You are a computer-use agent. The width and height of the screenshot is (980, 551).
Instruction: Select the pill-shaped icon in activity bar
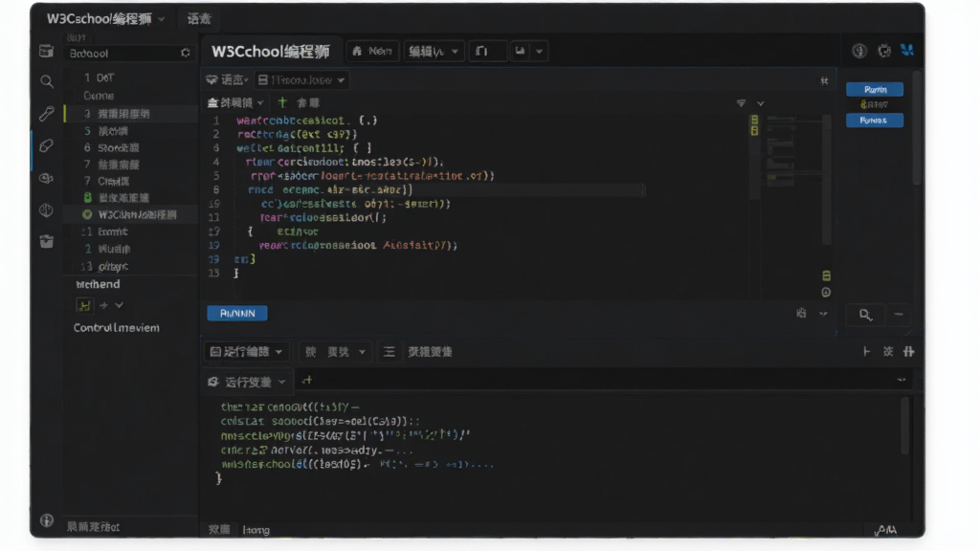tap(46, 145)
